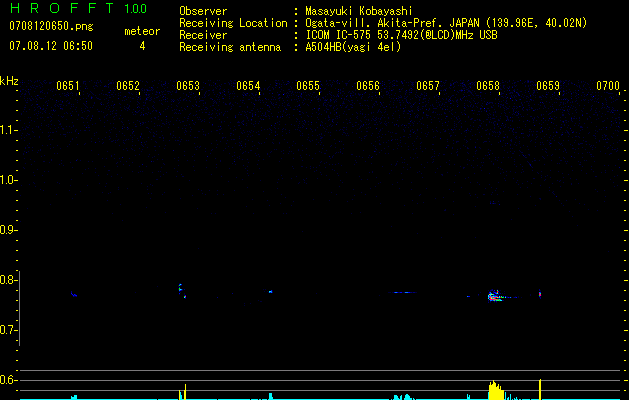
Task: Click observer name Masayuki Kobayashi
Action: (359, 11)
